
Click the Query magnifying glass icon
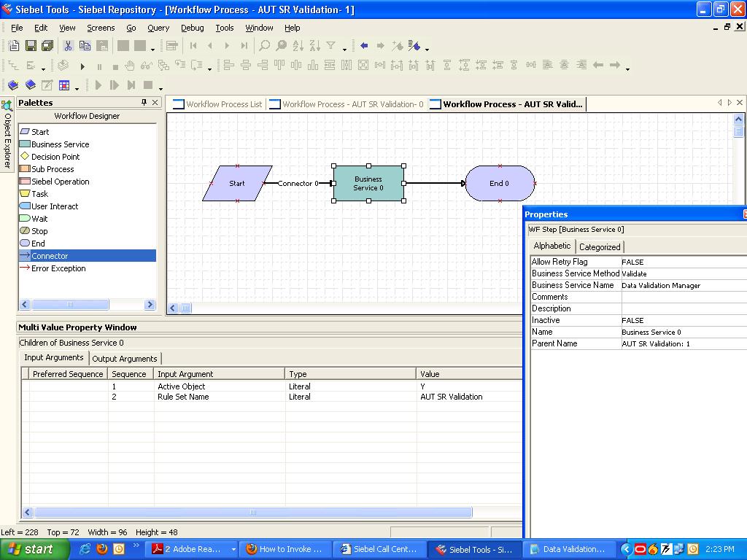coord(264,46)
